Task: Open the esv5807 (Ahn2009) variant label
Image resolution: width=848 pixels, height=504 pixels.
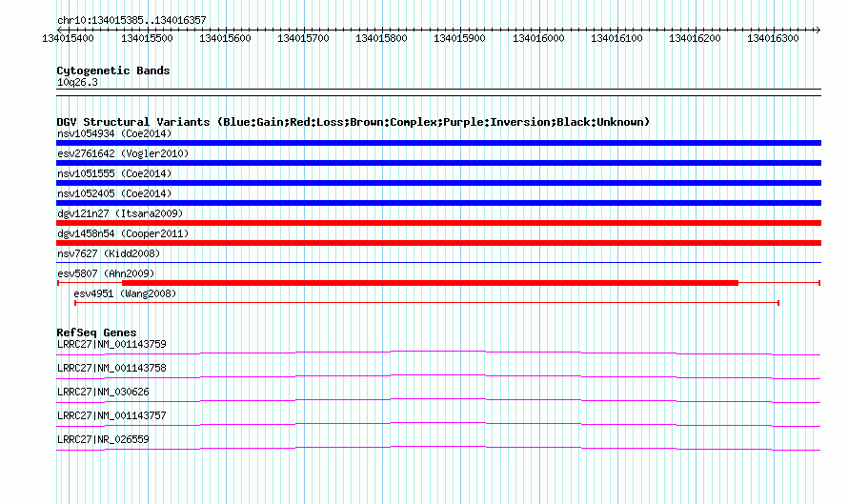Action: tap(106, 273)
